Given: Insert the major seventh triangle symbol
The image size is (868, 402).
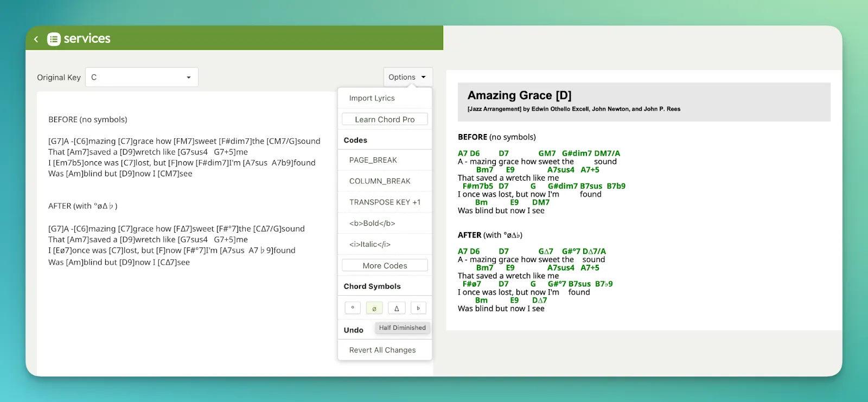Looking at the screenshot, I should (397, 308).
